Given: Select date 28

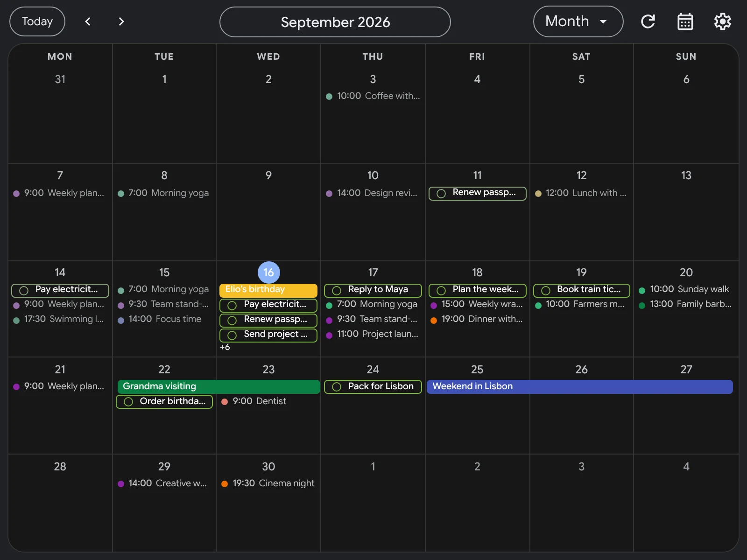Looking at the screenshot, I should tap(60, 467).
